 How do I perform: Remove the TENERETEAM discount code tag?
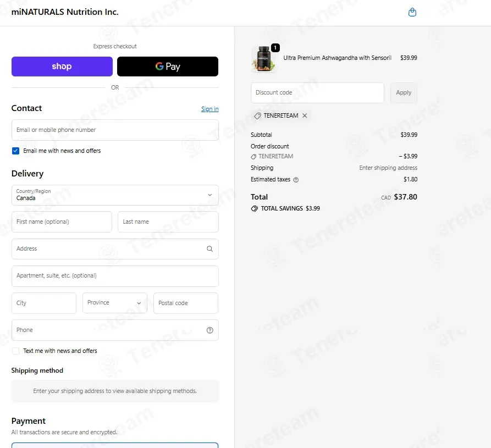pyautogui.click(x=305, y=115)
